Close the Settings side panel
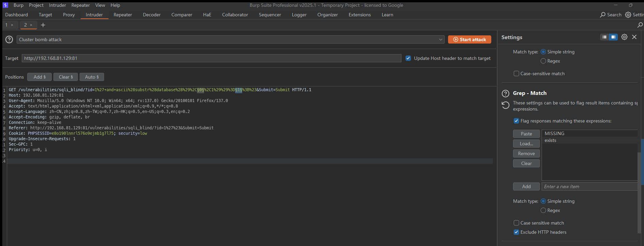Screen dimensions: 644x246 click(634, 37)
